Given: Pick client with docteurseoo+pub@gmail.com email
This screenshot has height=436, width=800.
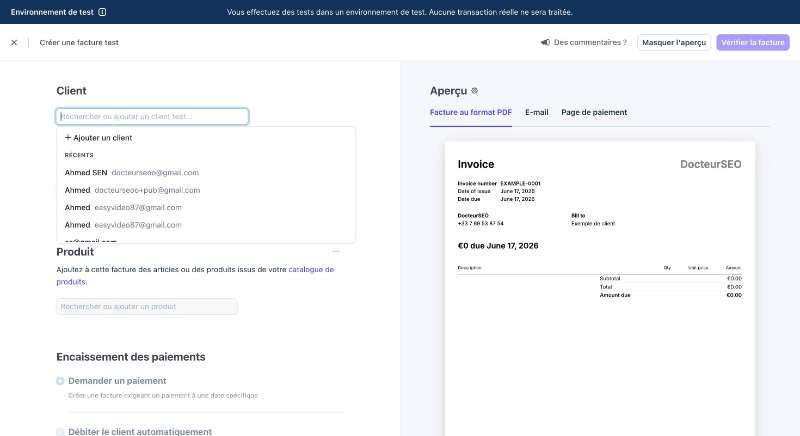Looking at the screenshot, I should pos(206,190).
